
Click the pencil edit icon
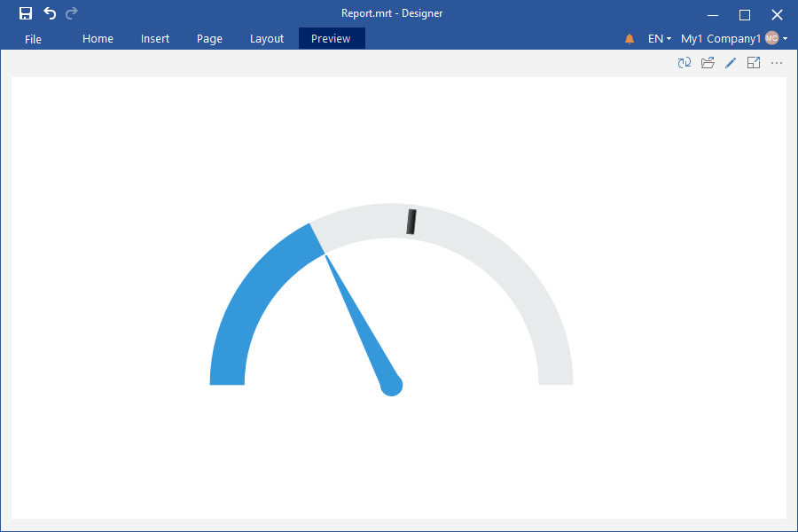[731, 63]
